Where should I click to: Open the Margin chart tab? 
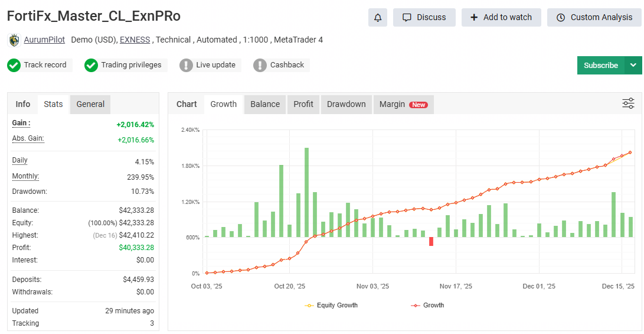(x=403, y=104)
